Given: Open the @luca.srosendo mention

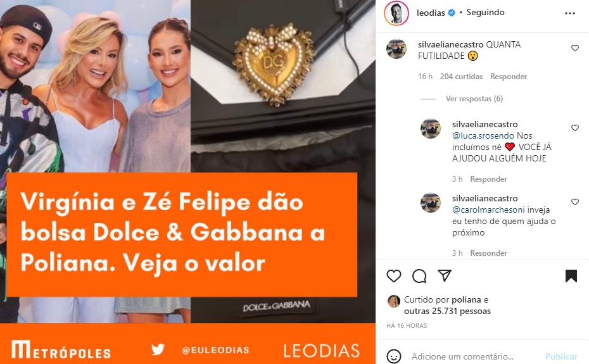Looking at the screenshot, I should click(x=483, y=135).
